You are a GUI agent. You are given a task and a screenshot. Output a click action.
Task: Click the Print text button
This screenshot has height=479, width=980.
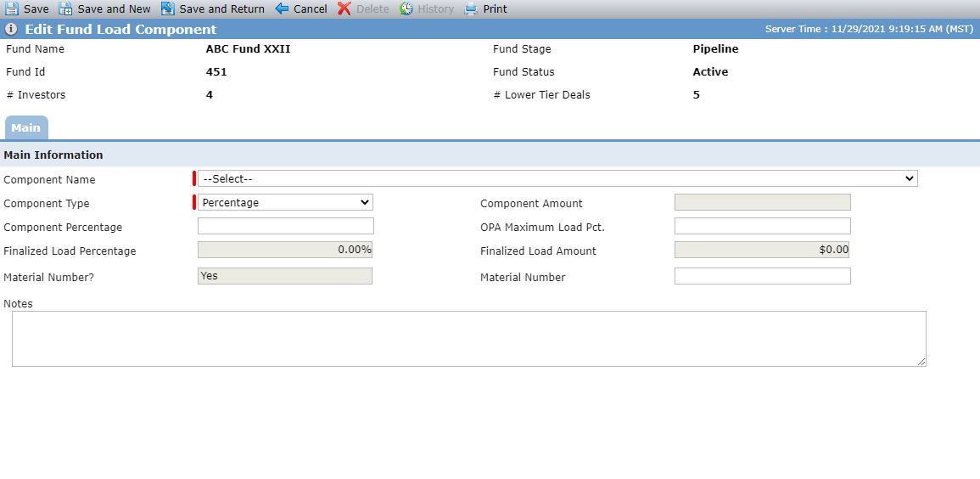click(x=495, y=9)
